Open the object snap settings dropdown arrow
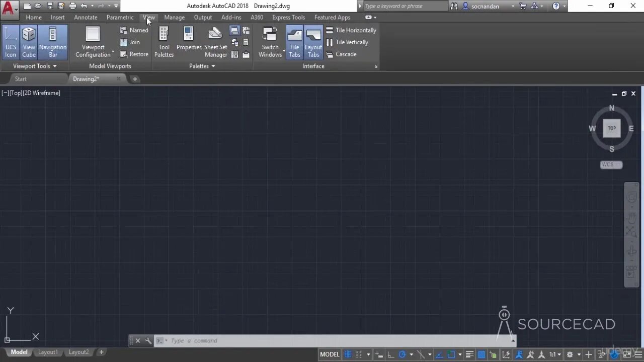 (x=460, y=354)
